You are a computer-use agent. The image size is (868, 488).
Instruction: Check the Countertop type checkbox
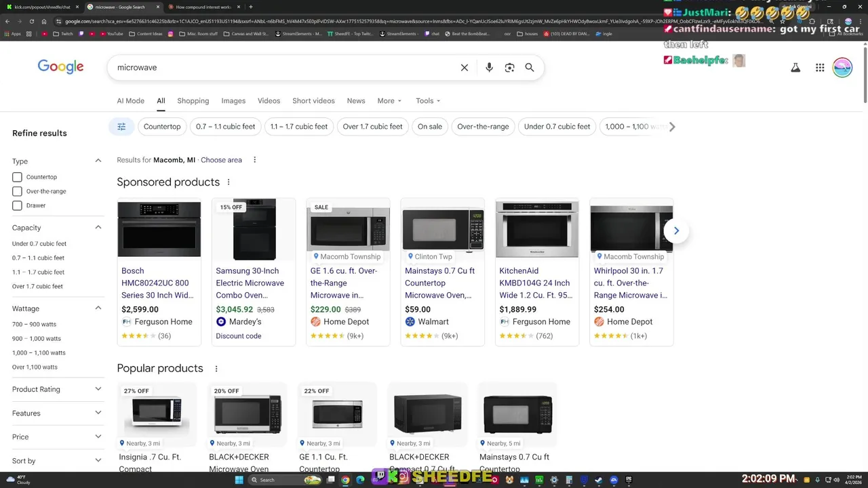17,177
